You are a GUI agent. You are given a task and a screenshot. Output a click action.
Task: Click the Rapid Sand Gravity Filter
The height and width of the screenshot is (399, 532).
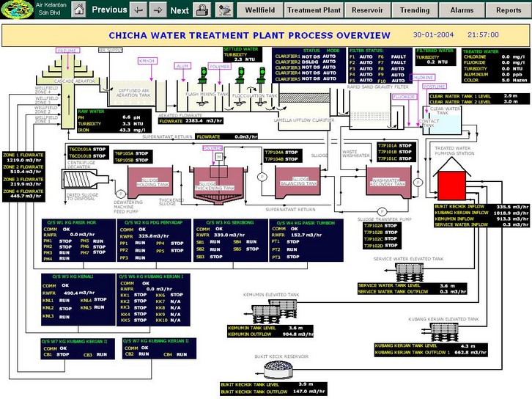(371, 109)
